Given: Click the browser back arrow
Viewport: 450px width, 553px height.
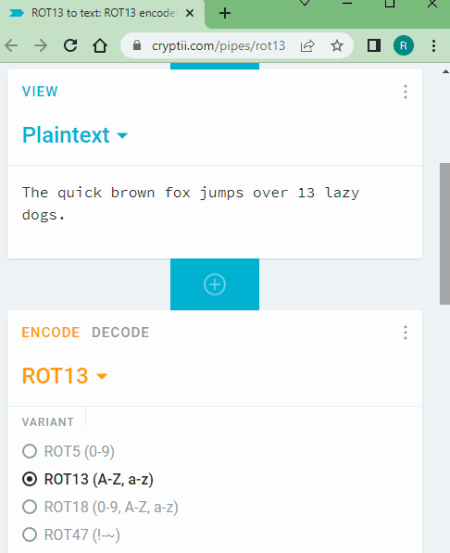Looking at the screenshot, I should pos(12,45).
